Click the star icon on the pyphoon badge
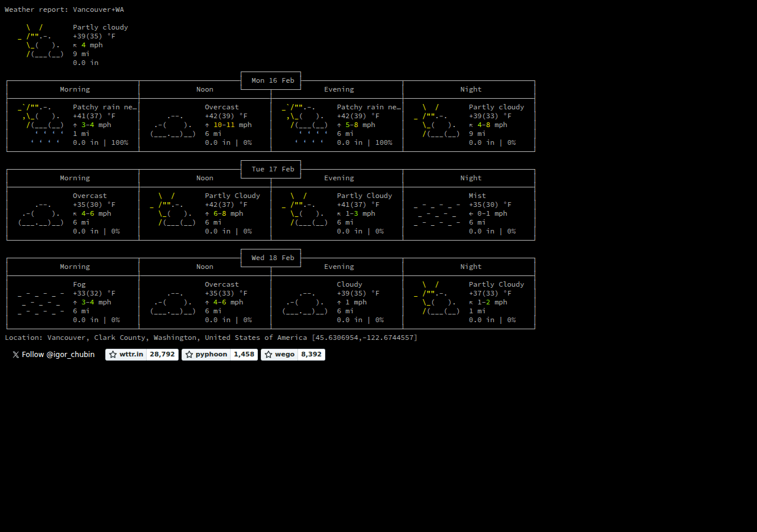757x532 pixels. coord(188,355)
